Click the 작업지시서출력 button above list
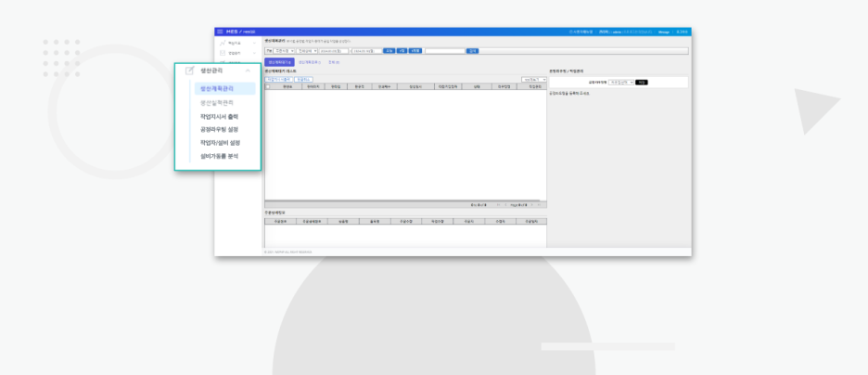Image resolution: width=868 pixels, height=375 pixels. (279, 80)
